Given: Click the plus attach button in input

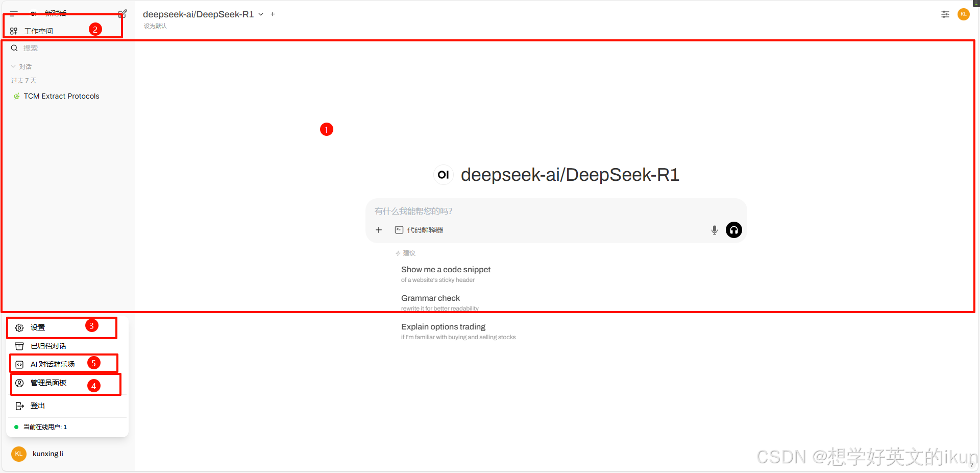Looking at the screenshot, I should tap(379, 230).
